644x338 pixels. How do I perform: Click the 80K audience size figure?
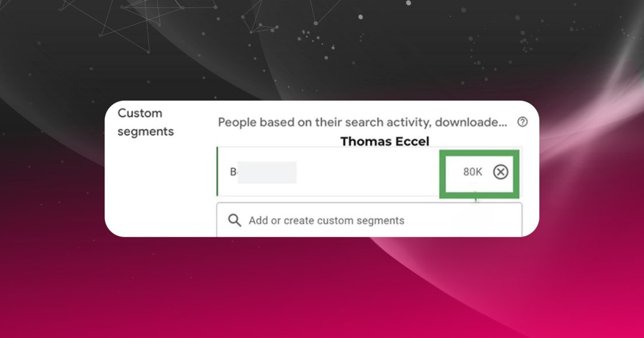pyautogui.click(x=472, y=172)
